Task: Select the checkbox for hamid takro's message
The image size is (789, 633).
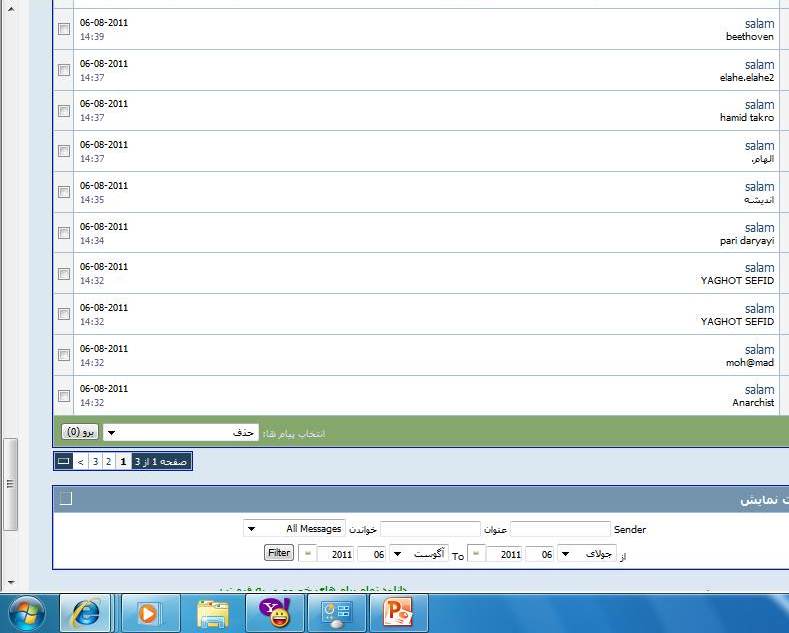Action: [x=64, y=111]
